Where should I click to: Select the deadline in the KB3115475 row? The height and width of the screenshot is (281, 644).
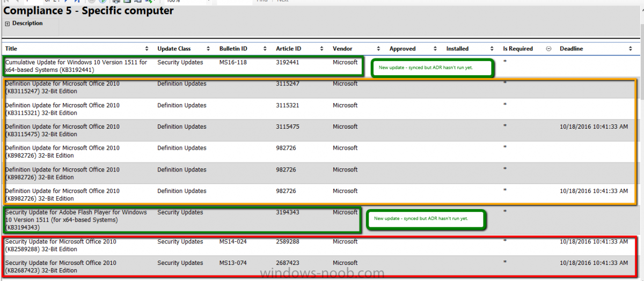(x=594, y=127)
